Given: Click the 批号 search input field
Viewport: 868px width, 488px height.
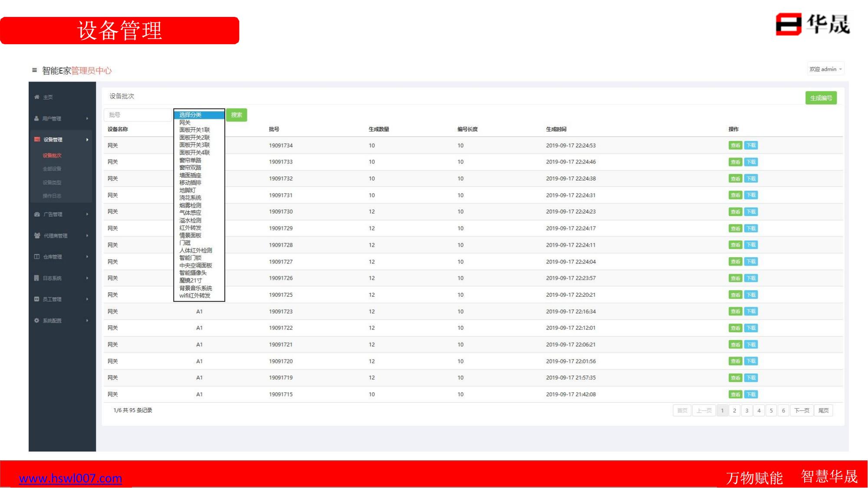Looking at the screenshot, I should click(x=138, y=115).
